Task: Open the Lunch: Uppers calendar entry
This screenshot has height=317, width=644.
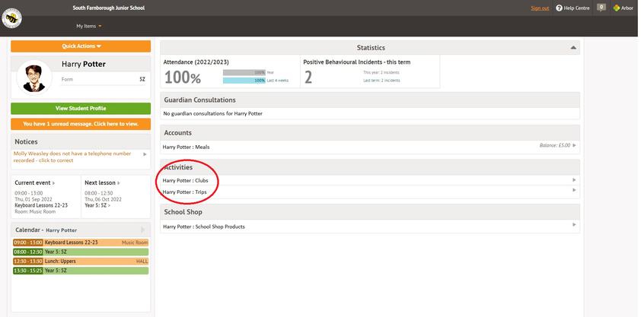Action: click(81, 262)
